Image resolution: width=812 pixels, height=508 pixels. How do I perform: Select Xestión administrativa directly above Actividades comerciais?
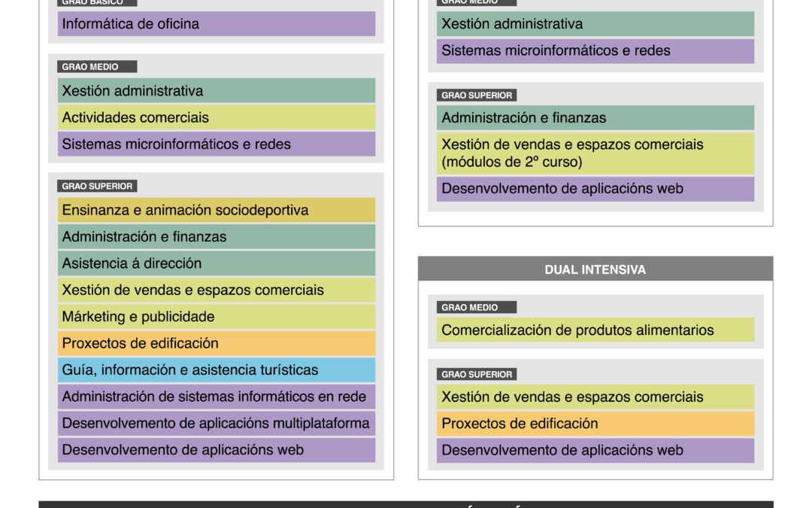217,91
